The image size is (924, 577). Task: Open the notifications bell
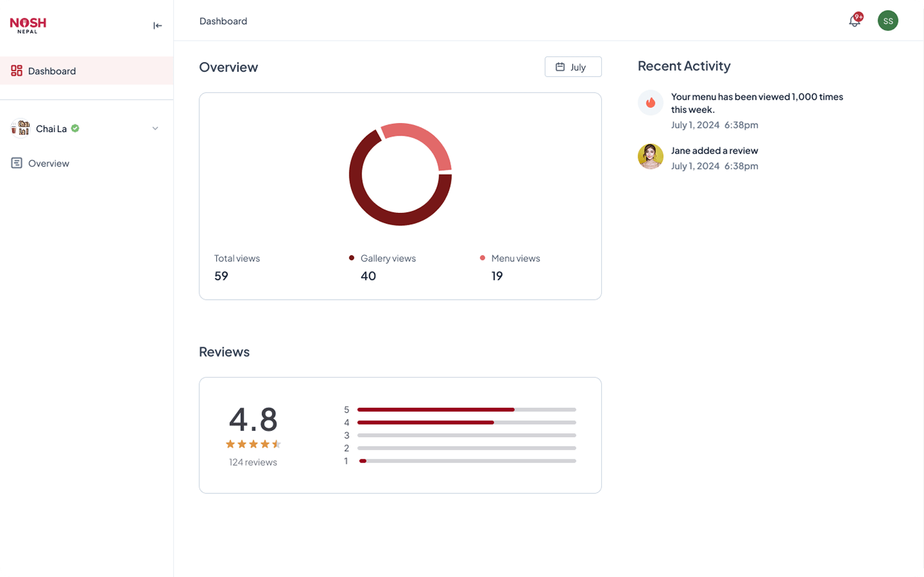coord(854,21)
